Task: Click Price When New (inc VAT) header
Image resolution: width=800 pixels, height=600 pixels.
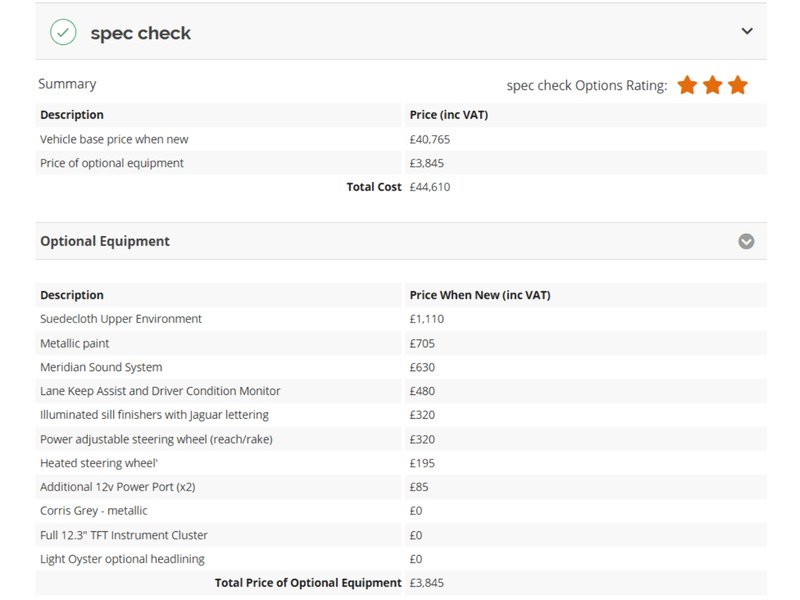Action: (480, 295)
